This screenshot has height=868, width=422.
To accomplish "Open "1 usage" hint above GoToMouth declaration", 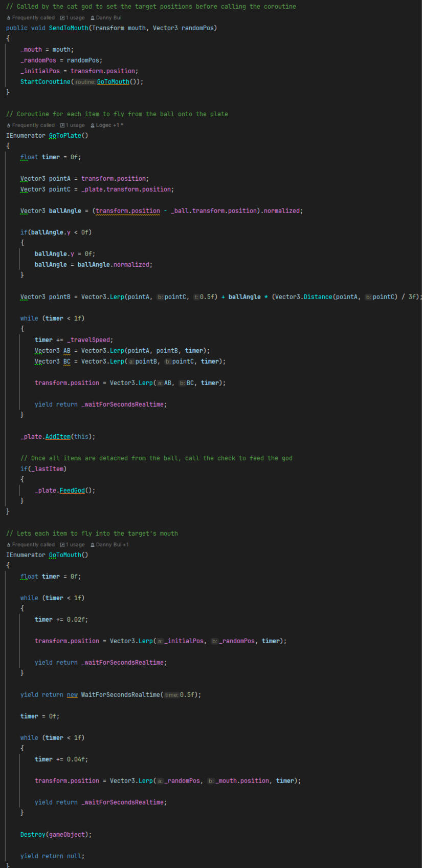I will [72, 545].
